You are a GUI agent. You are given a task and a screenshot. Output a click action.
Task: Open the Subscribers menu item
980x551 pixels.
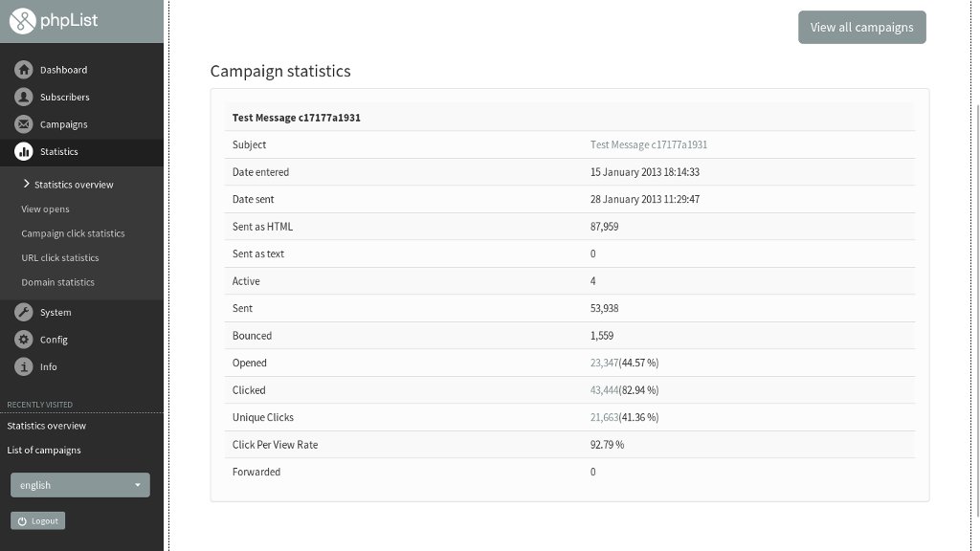tap(81, 97)
